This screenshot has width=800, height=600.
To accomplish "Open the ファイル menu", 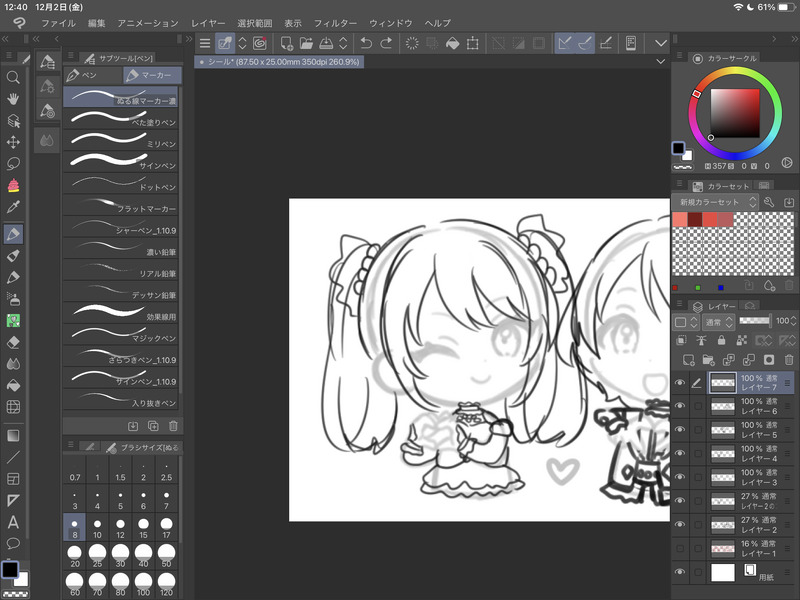I will pos(59,23).
